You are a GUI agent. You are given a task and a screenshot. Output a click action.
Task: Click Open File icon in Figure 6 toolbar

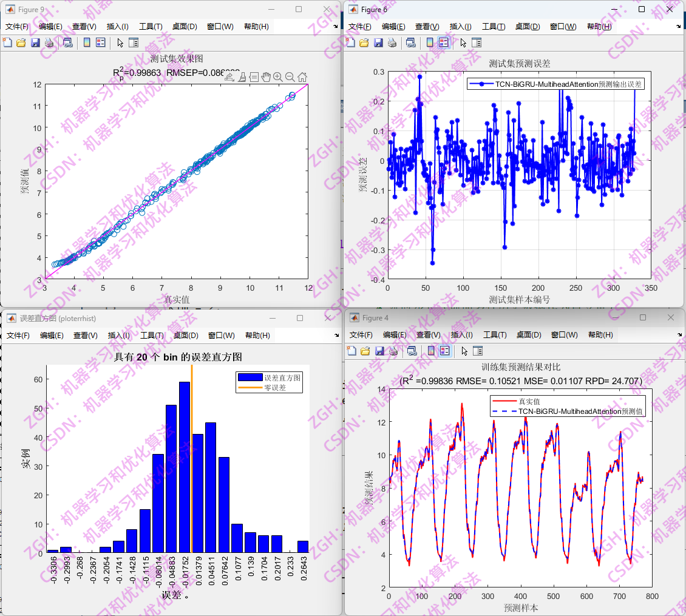364,42
